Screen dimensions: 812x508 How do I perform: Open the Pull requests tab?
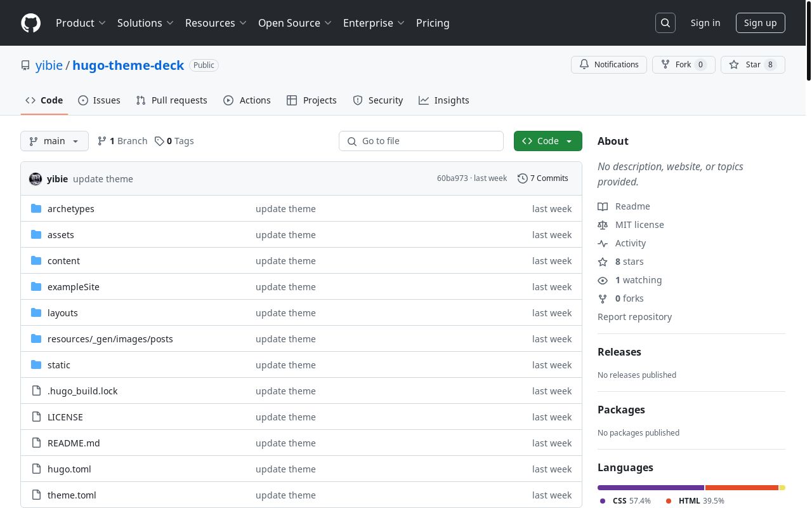pyautogui.click(x=171, y=100)
